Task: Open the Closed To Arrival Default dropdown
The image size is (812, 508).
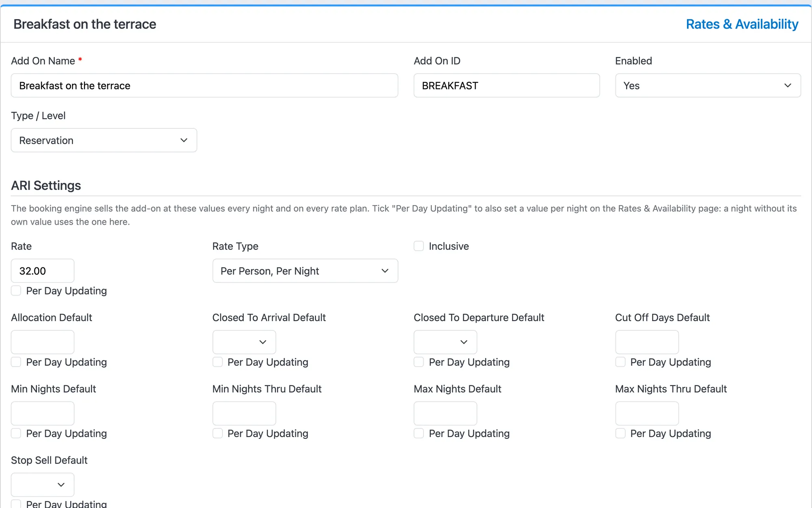Action: tap(244, 342)
